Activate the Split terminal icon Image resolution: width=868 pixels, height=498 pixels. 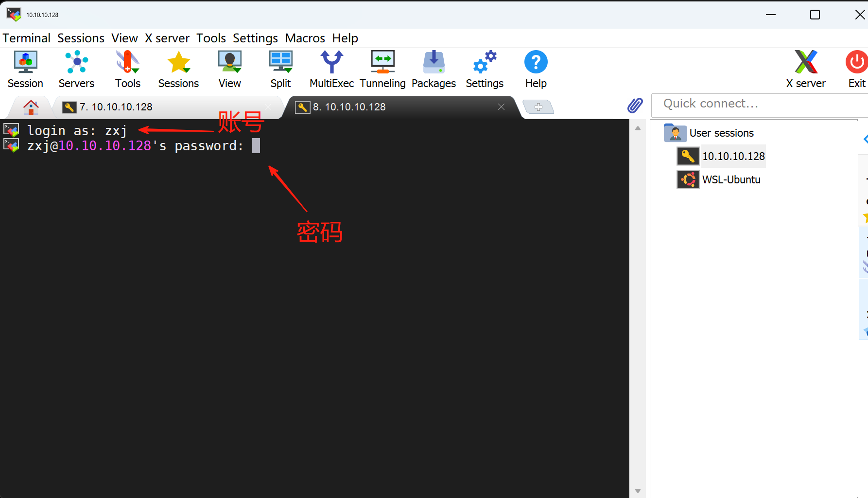click(x=280, y=69)
